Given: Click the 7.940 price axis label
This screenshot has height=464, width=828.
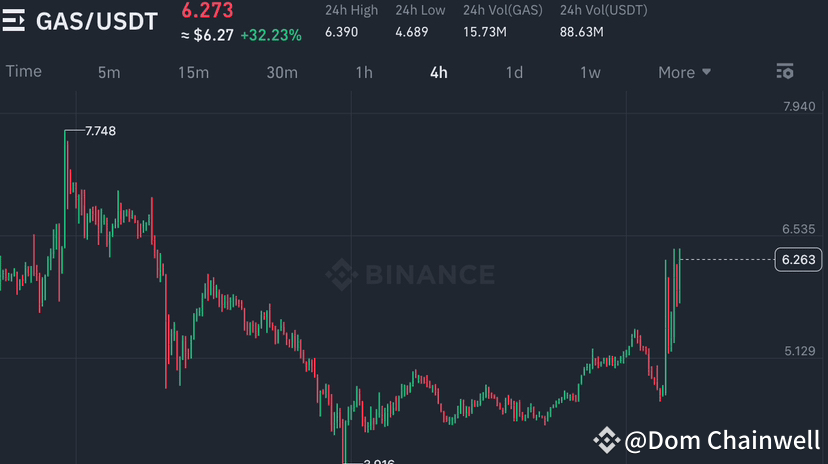Looking at the screenshot, I should [799, 107].
